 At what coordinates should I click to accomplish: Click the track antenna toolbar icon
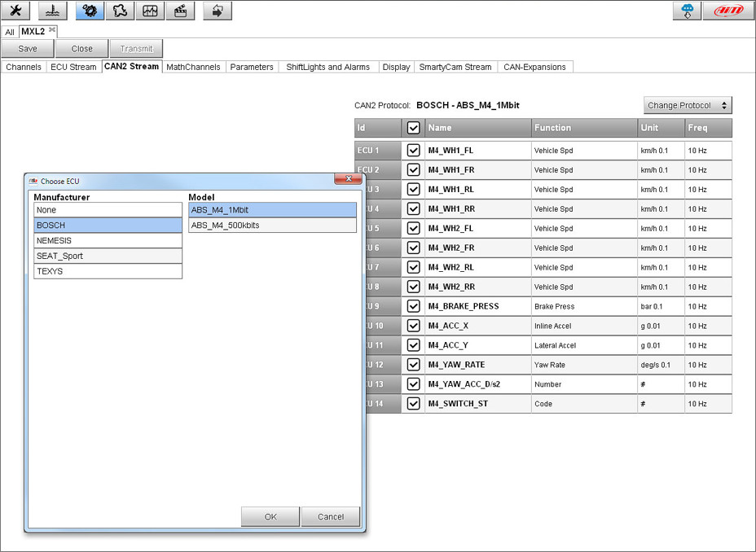pos(52,11)
